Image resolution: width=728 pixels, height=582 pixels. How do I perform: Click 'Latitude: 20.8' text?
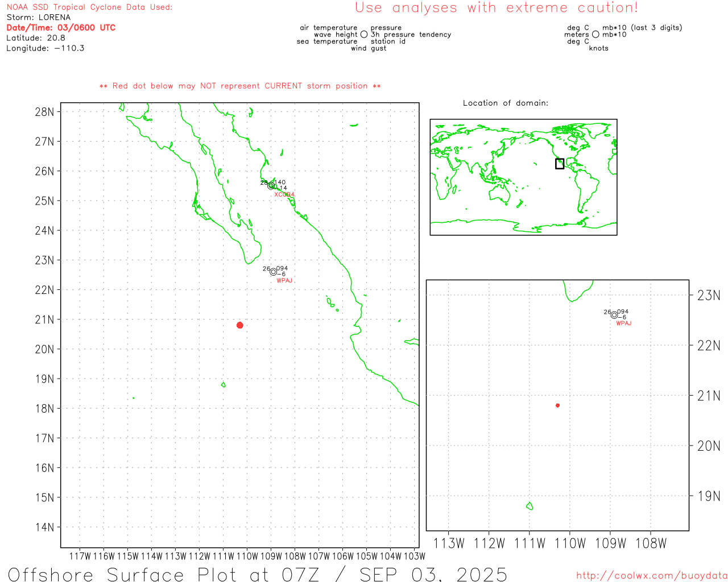[x=36, y=38]
